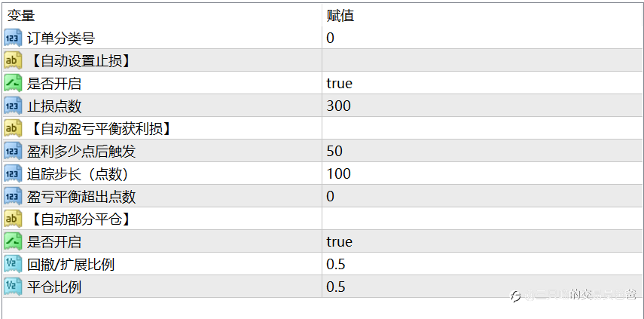Click the integer icon beside 止损点数
This screenshot has height=319, width=644.
click(13, 106)
